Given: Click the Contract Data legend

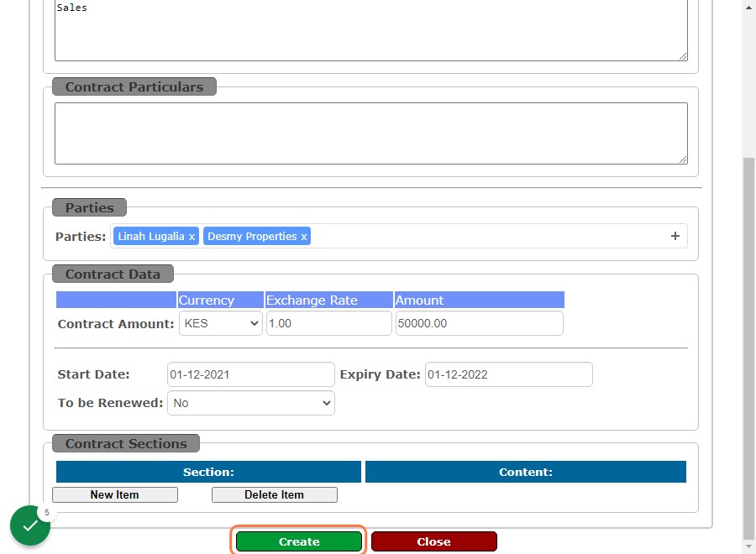Looking at the screenshot, I should pyautogui.click(x=113, y=274).
